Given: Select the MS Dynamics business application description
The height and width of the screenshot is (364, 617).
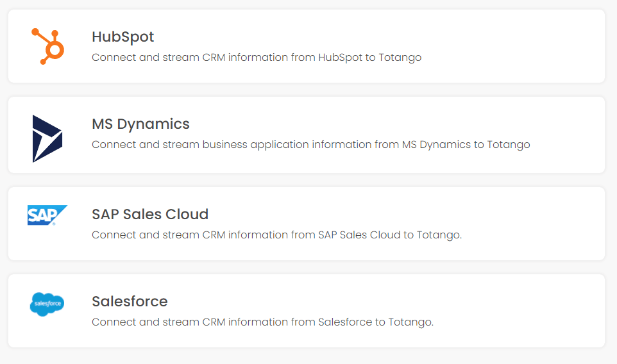Looking at the screenshot, I should [x=311, y=145].
